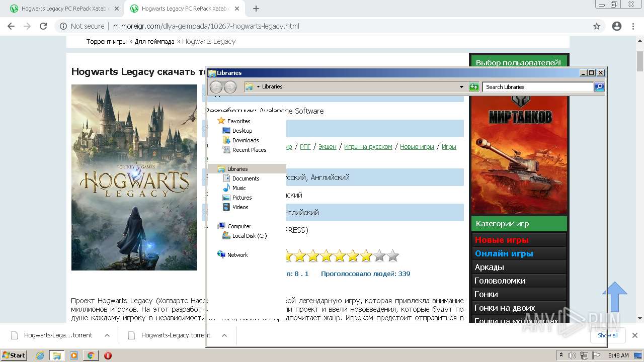Close the downloads bar
644x362 pixels.
coord(635,335)
